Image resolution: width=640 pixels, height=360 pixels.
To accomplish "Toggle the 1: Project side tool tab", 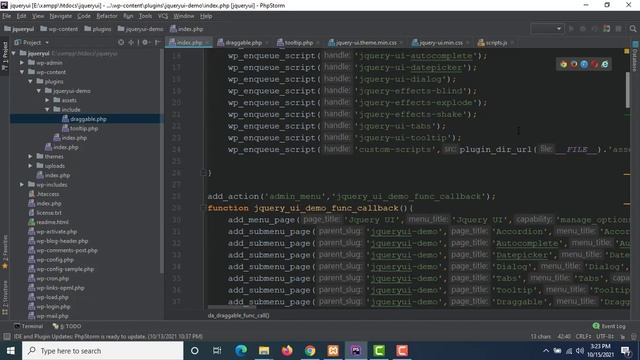I will click(5, 56).
